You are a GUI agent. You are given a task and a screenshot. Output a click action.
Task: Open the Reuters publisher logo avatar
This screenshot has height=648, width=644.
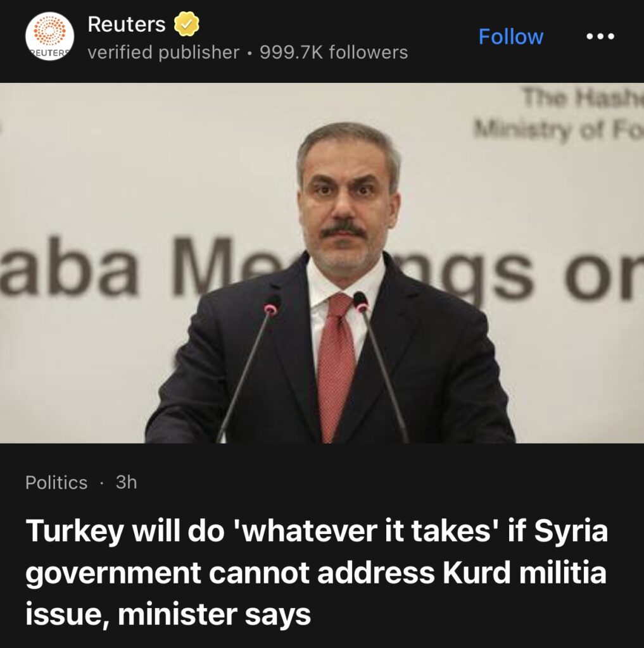click(49, 36)
